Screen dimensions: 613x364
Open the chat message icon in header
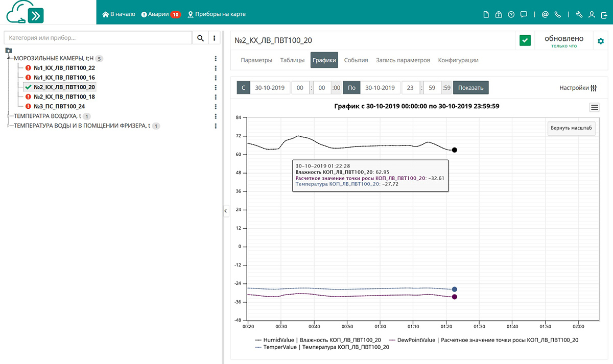point(523,15)
